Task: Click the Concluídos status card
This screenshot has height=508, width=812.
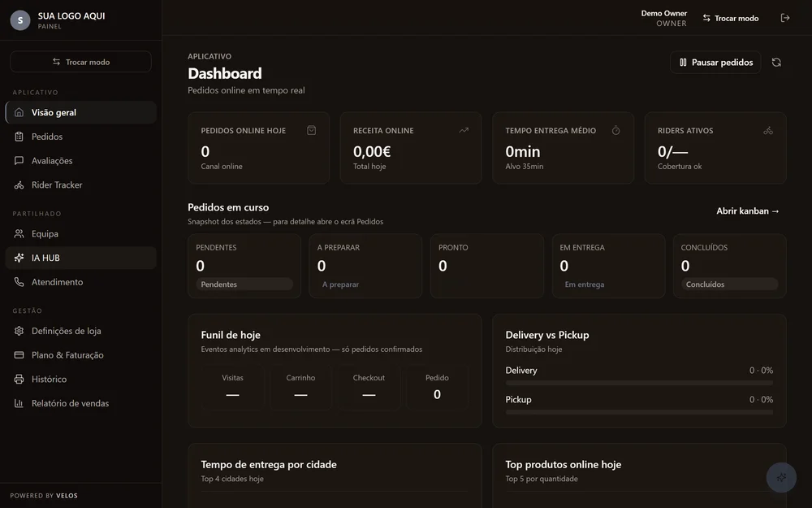Action: (x=730, y=266)
